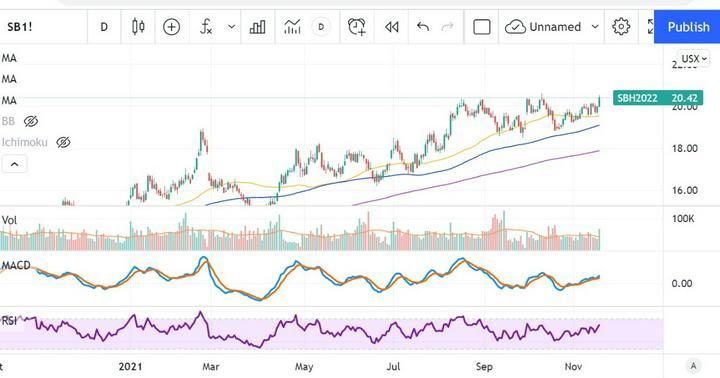The width and height of the screenshot is (720, 378).
Task: Create an alert with the alarm clock icon
Action: pyautogui.click(x=356, y=27)
